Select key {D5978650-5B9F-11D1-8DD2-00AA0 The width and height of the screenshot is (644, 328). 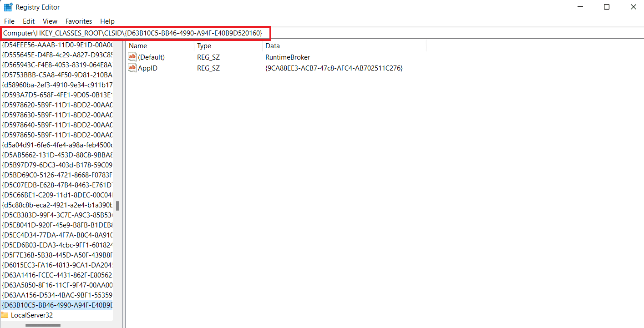click(x=57, y=135)
